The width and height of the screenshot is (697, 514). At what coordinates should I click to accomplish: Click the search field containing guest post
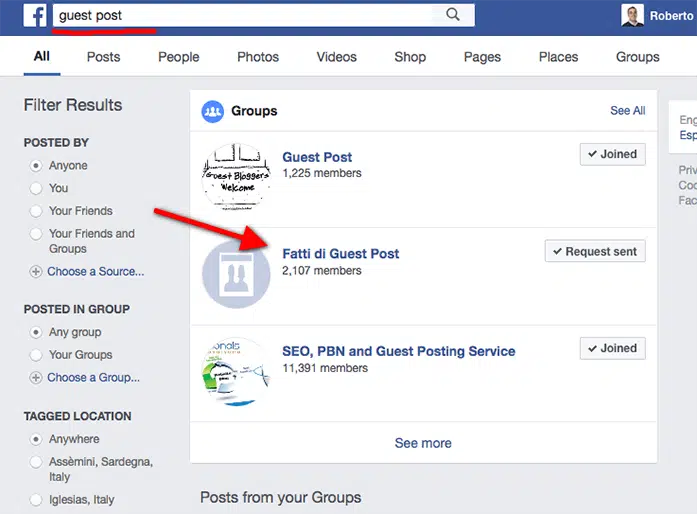[264, 15]
